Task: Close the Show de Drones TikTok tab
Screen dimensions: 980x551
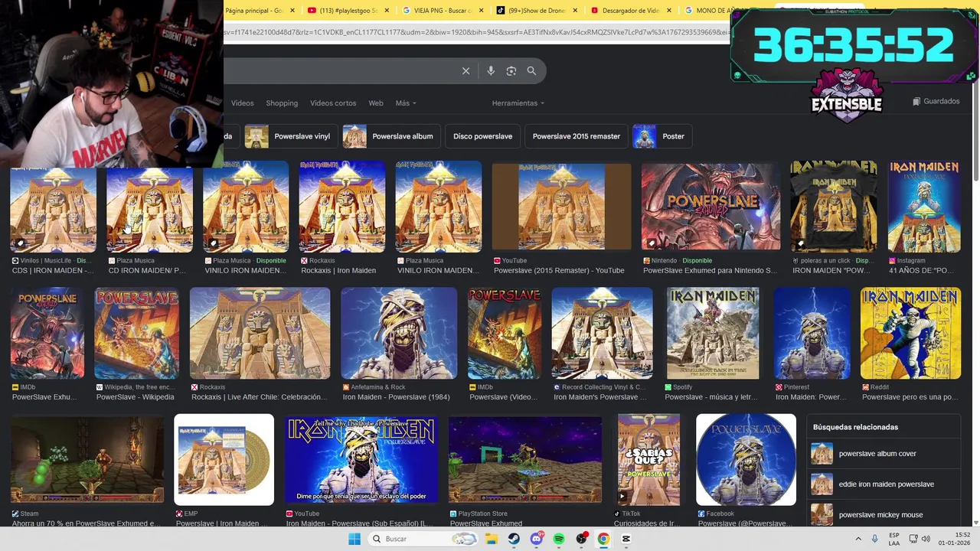Action: click(x=575, y=11)
